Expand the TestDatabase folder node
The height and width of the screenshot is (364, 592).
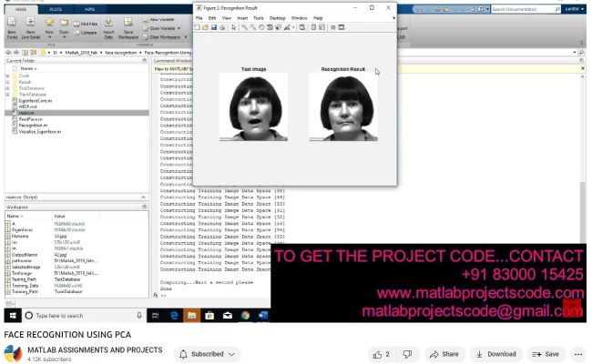tap(7, 88)
